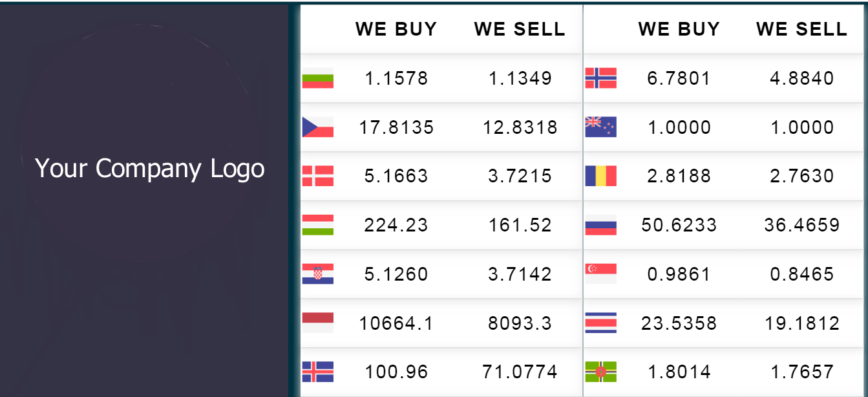Click the Denmark flag icon
This screenshot has width=868, height=397.
click(318, 176)
